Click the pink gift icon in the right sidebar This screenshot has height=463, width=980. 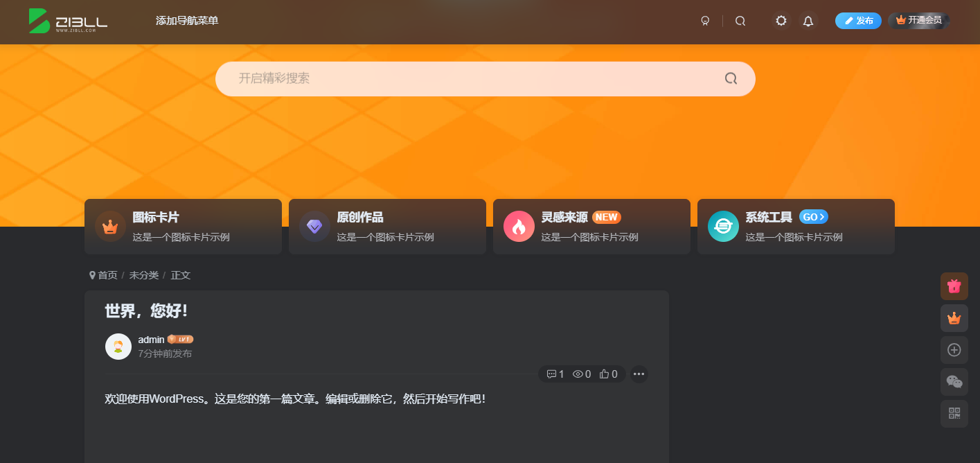[x=954, y=286]
